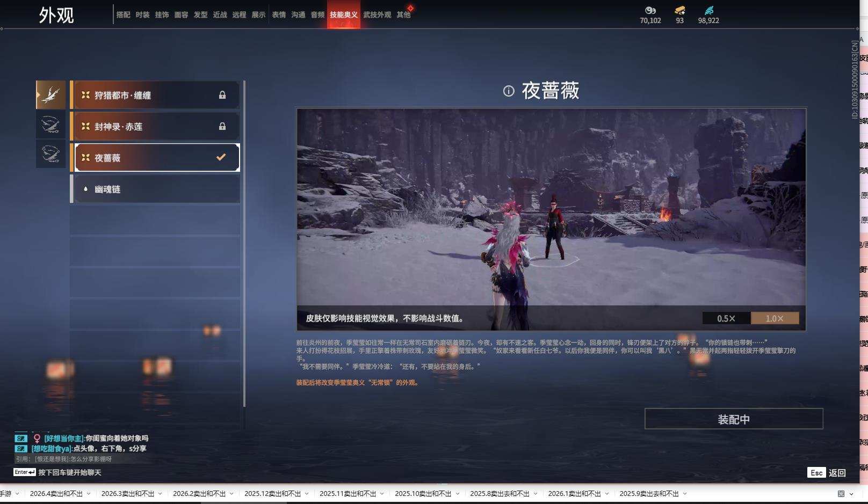Switch preview playback speed to 0.5×
Viewport: 868px width, 504px height.
tap(726, 318)
